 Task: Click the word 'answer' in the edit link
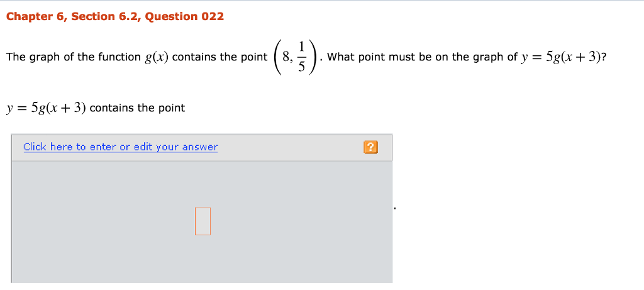(199, 147)
